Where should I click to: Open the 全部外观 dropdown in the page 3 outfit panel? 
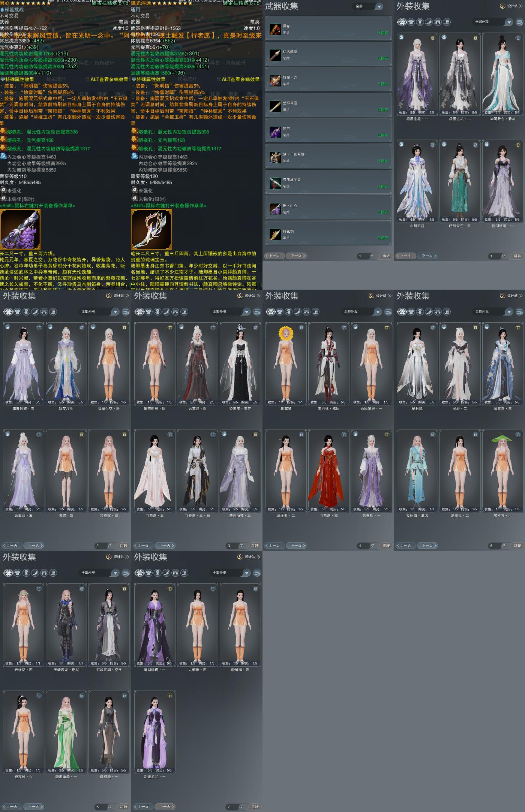tap(230, 312)
